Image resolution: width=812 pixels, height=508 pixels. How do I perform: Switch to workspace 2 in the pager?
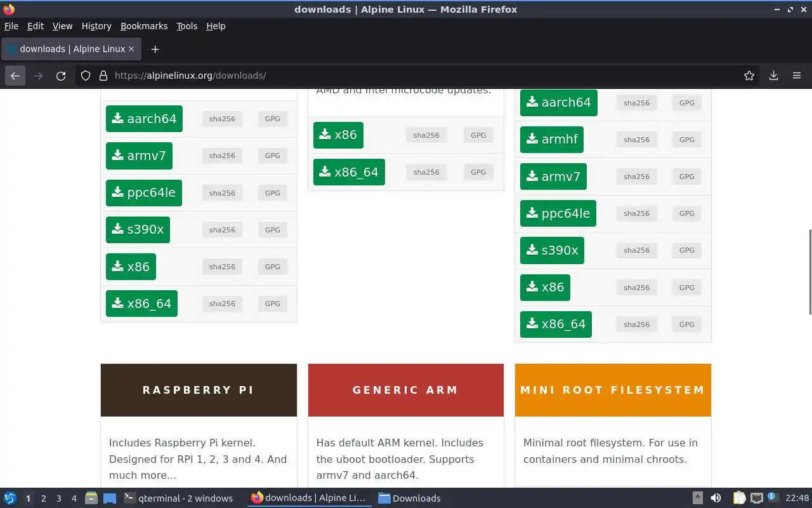coord(43,498)
